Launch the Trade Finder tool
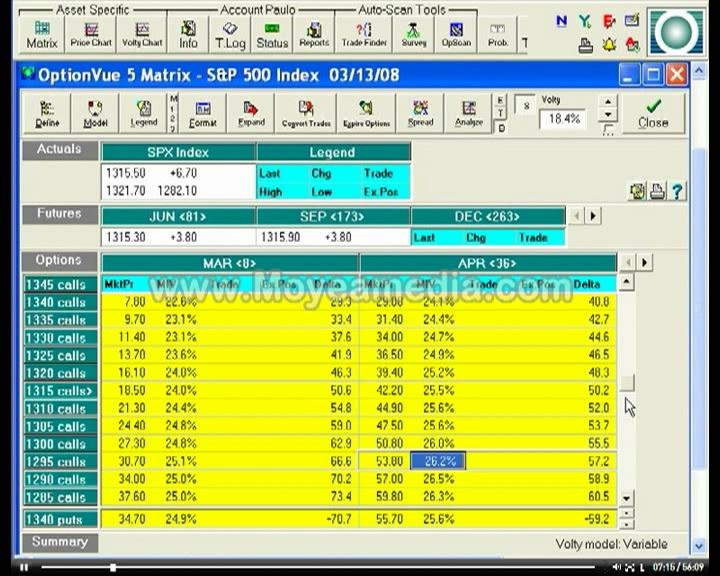Screen dimensions: 720x576 [364, 35]
